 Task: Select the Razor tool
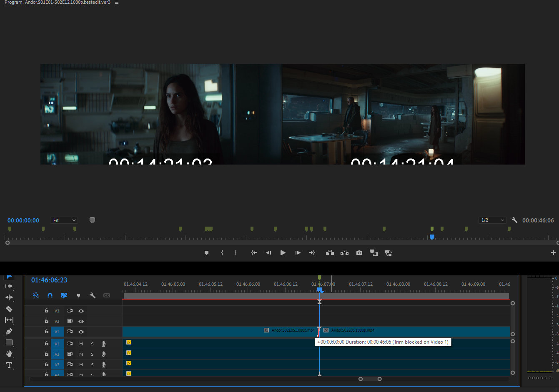click(9, 309)
